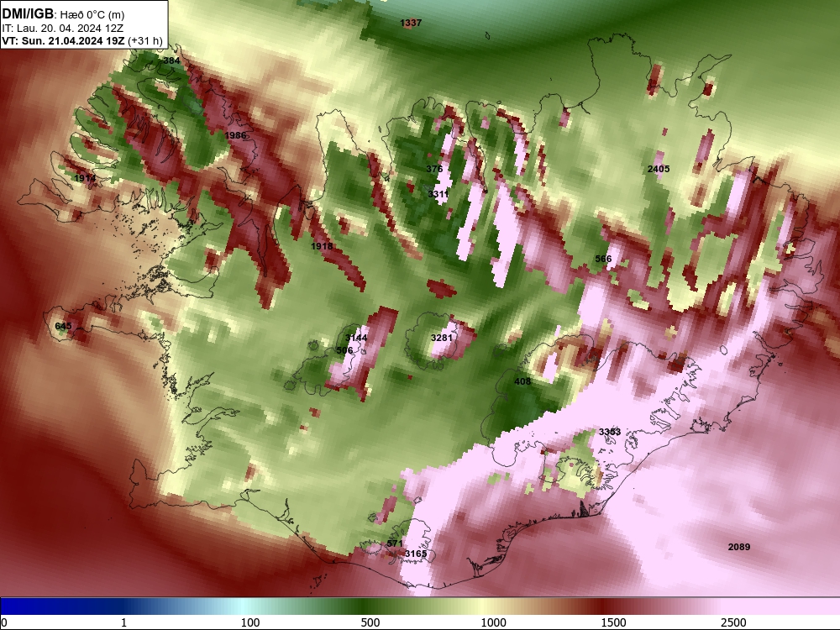Click the 'IT: Lau. 20. 04. 2024 12Z' line
Image resolution: width=840 pixels, height=630 pixels.
[x=63, y=29]
